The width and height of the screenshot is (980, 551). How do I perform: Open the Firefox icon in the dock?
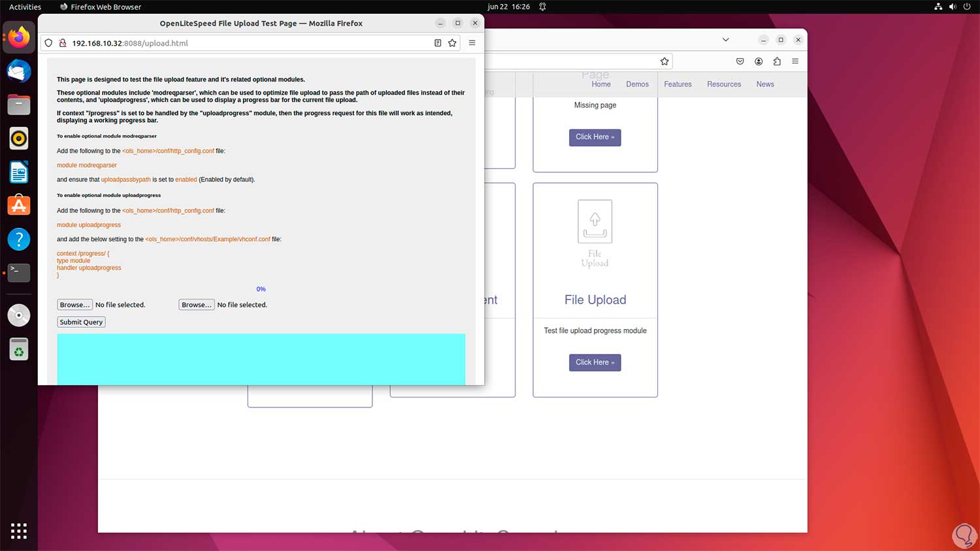19,37
